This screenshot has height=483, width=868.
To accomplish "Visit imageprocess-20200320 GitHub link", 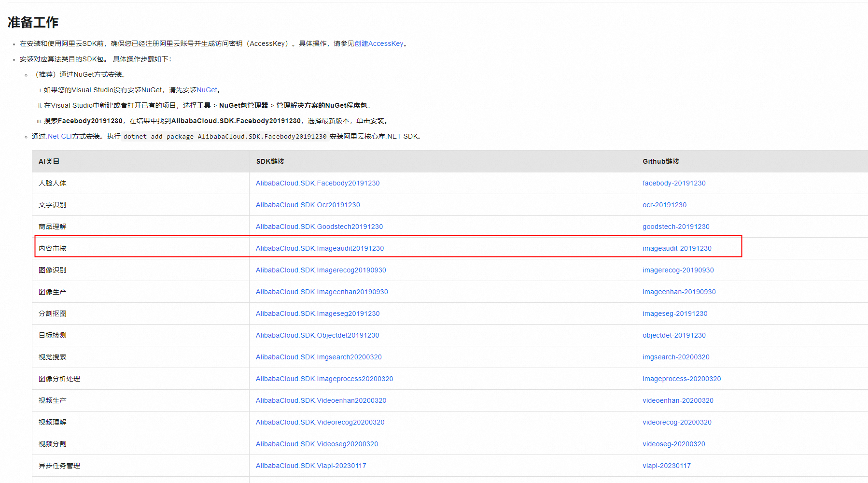I will coord(682,379).
